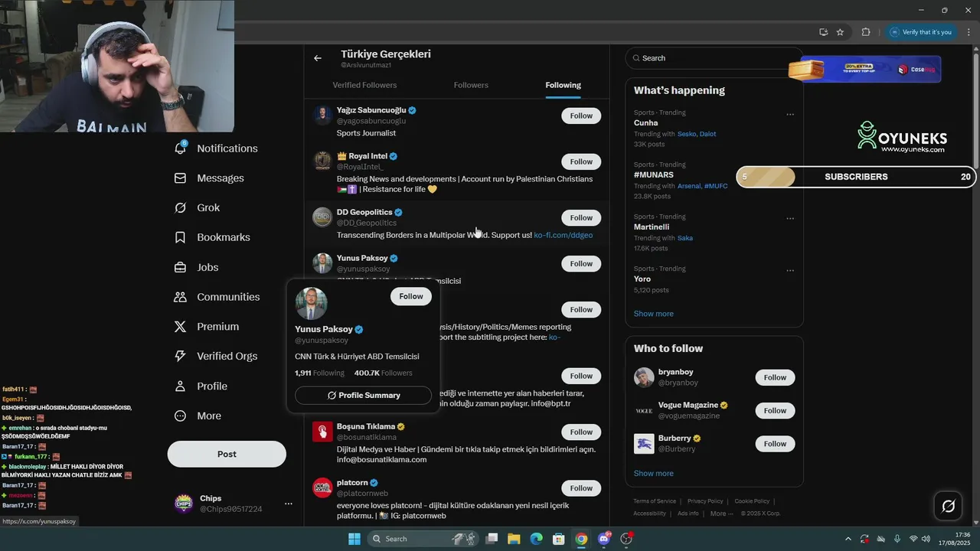Open the Profile person icon
This screenshot has height=551, width=980.
coord(180,386)
